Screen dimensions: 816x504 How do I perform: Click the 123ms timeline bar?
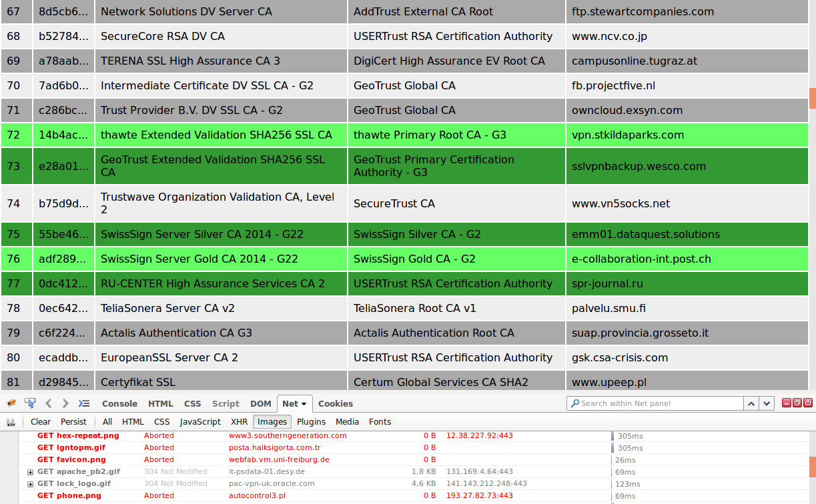point(613,483)
